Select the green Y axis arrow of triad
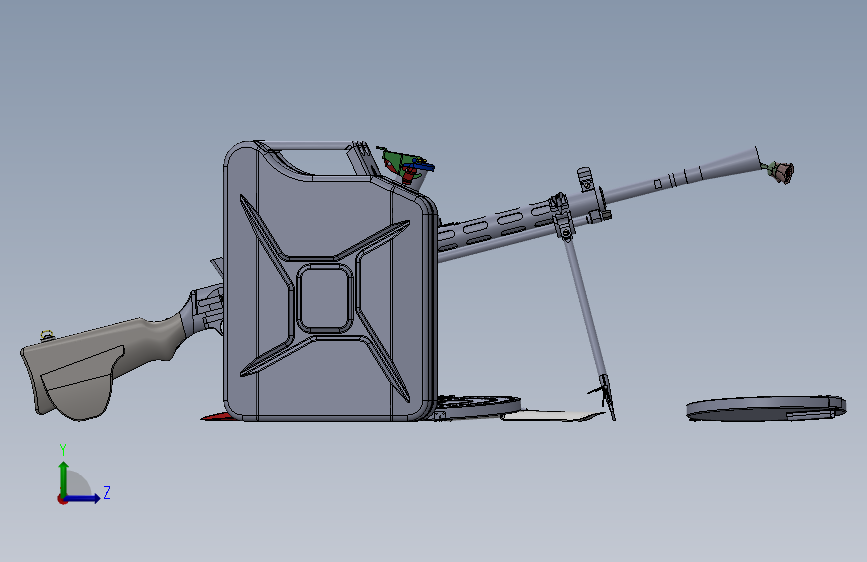This screenshot has height=562, width=867. click(64, 478)
